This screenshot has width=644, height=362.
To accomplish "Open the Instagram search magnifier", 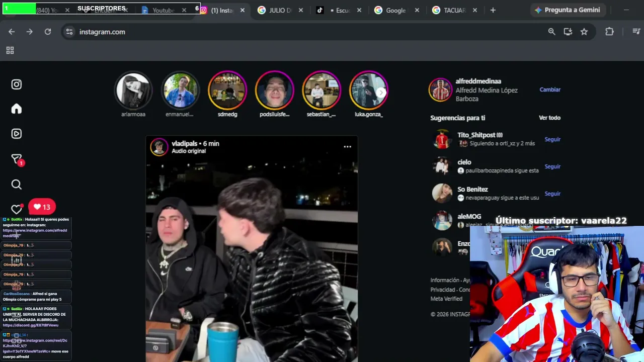I will coord(17,185).
